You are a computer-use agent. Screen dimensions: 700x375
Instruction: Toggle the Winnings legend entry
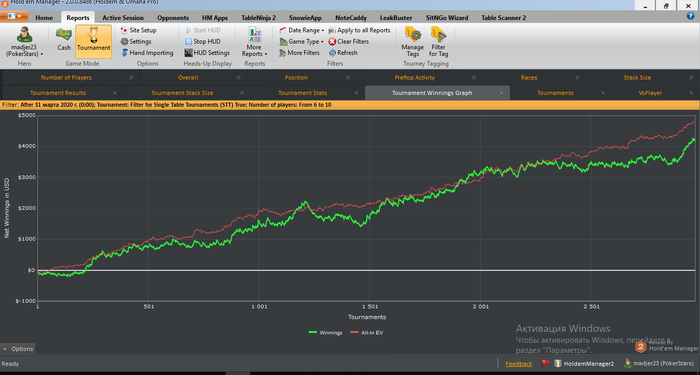point(325,333)
